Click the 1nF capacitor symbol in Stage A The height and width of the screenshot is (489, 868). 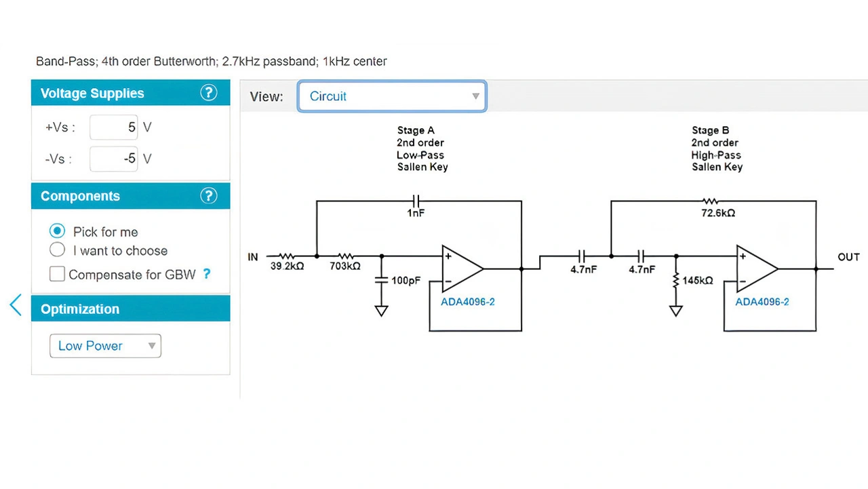click(416, 201)
